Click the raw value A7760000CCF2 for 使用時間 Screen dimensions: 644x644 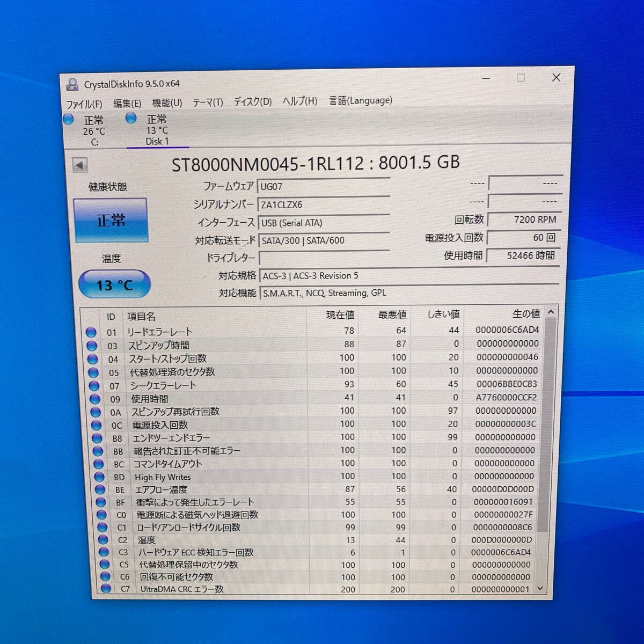pyautogui.click(x=506, y=398)
